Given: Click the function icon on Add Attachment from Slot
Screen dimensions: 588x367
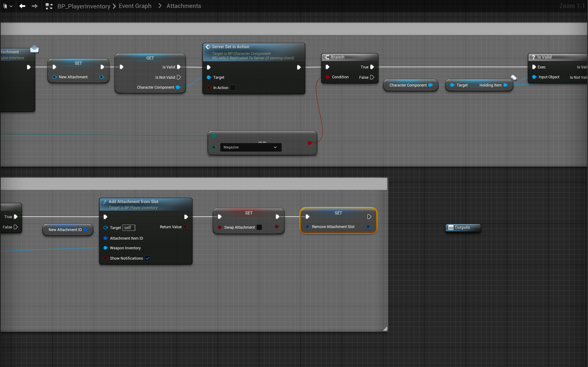Looking at the screenshot, I should [105, 201].
